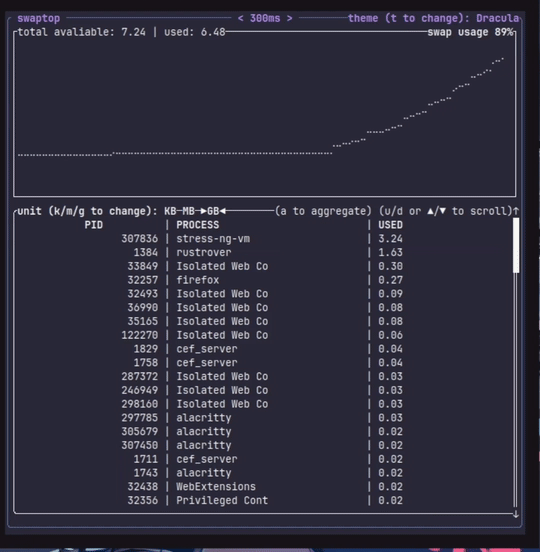
Task: Select the MB unit option
Action: click(x=188, y=211)
